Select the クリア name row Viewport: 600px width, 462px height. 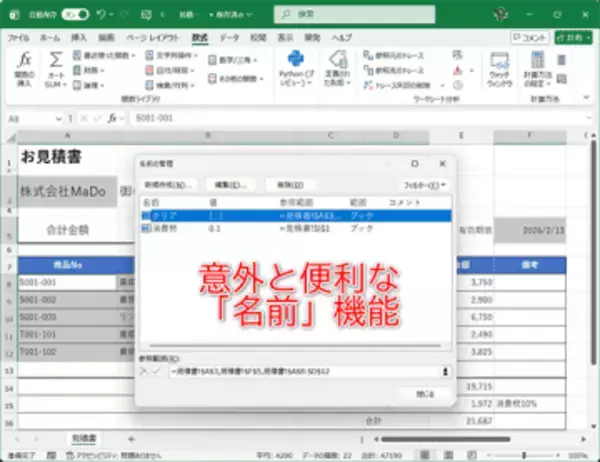tap(296, 216)
